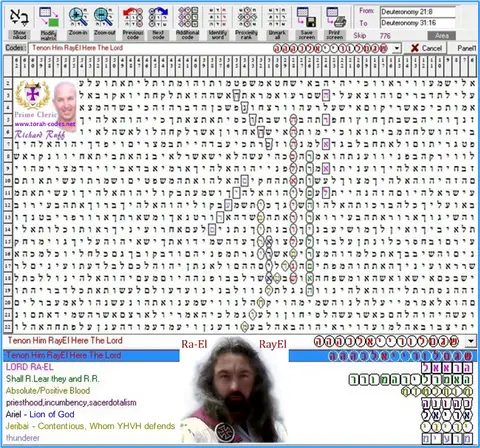This screenshot has width=480, height=448.
Task: Click the Zoom-out magnifier icon
Action: coord(104,17)
